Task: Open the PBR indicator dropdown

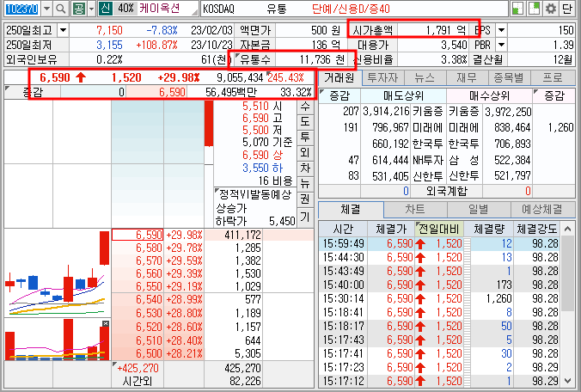Action: pyautogui.click(x=501, y=45)
